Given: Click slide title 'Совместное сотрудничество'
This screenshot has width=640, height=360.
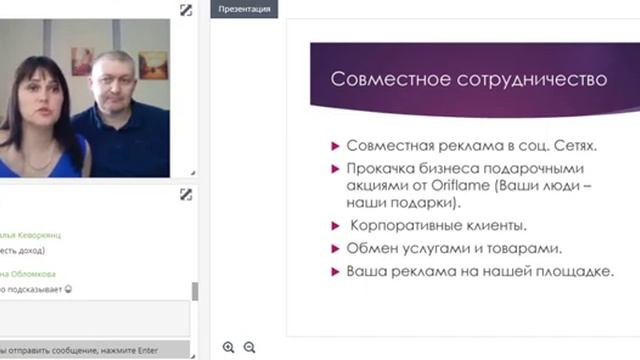Looking at the screenshot, I should 469,79.
